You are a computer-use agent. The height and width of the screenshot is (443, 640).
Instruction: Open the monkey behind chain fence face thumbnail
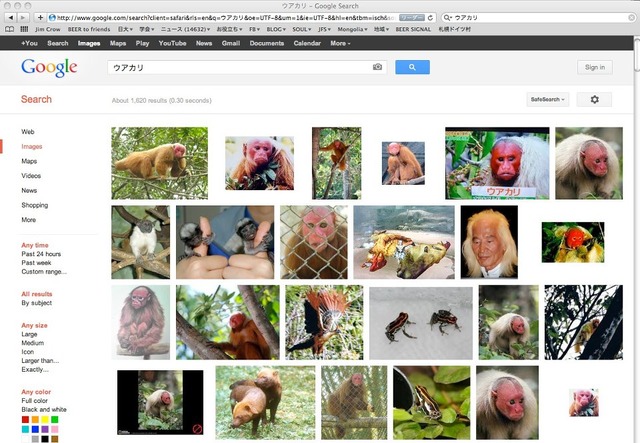tap(314, 242)
